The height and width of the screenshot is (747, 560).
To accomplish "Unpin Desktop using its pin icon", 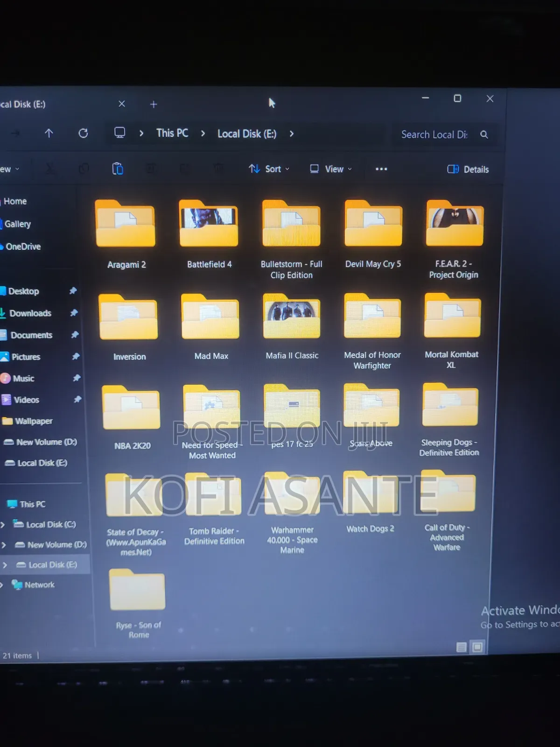I will (73, 291).
